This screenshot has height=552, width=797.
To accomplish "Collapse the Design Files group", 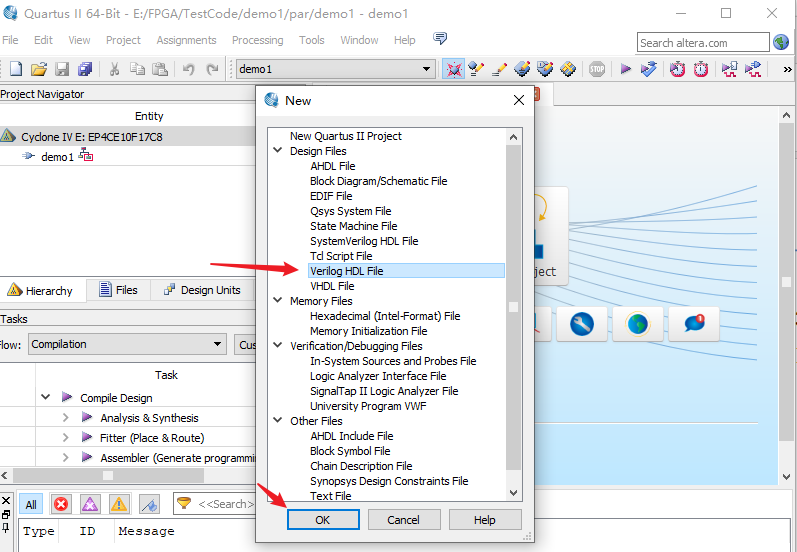I will pyautogui.click(x=278, y=150).
